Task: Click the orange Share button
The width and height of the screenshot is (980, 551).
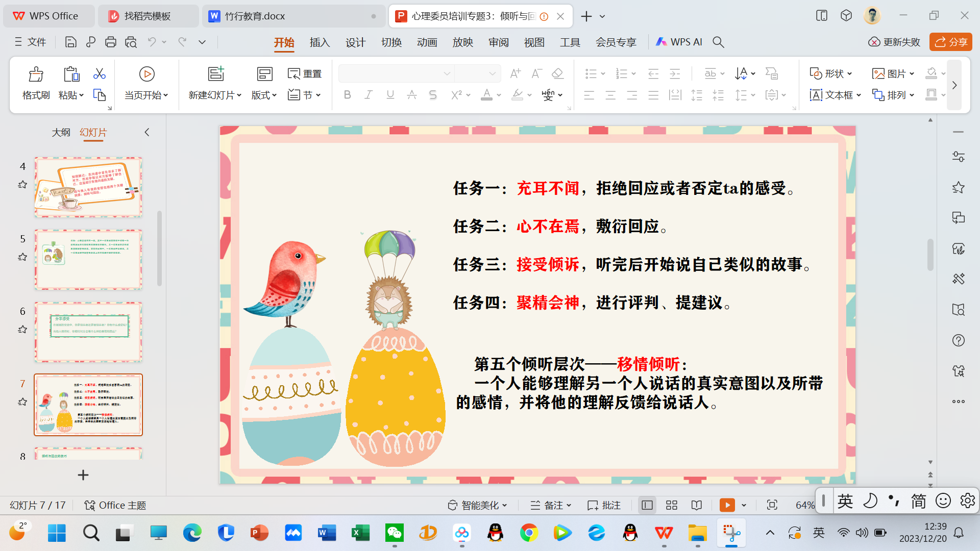Action: pos(950,42)
